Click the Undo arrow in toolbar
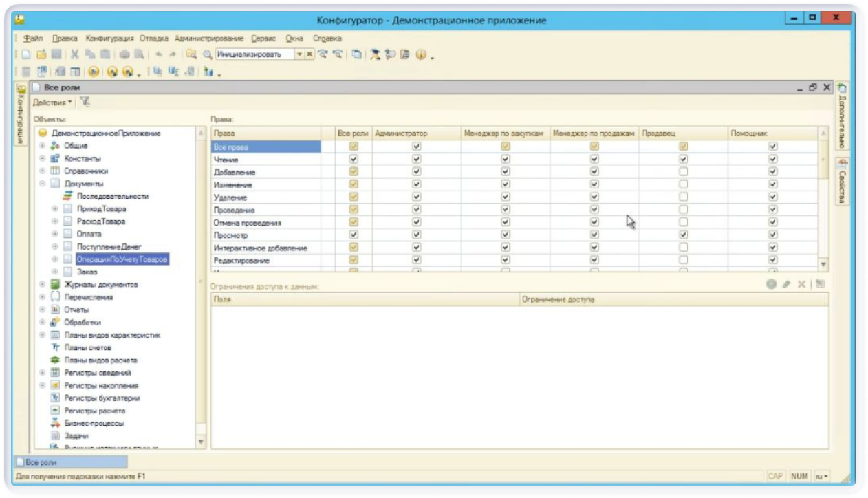 pos(159,54)
